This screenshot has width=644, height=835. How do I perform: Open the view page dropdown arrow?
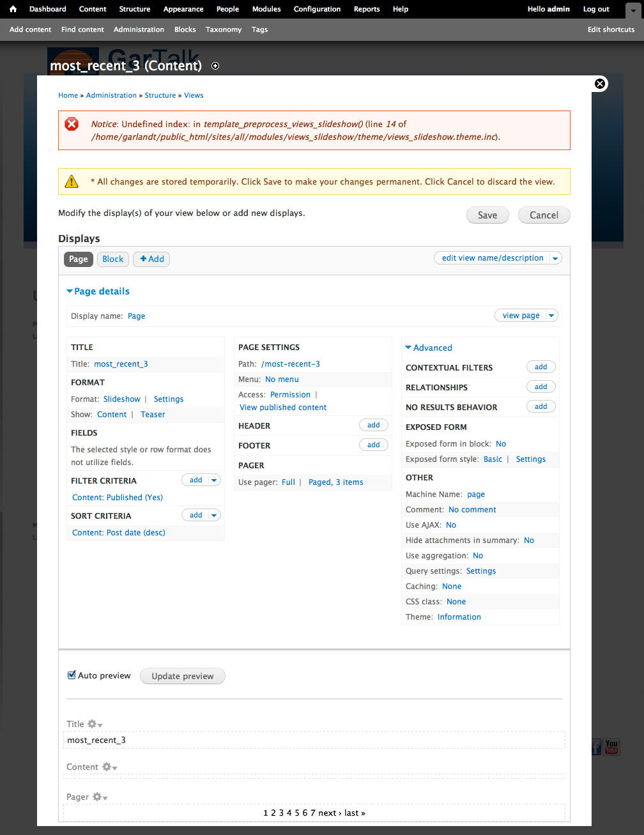[551, 315]
